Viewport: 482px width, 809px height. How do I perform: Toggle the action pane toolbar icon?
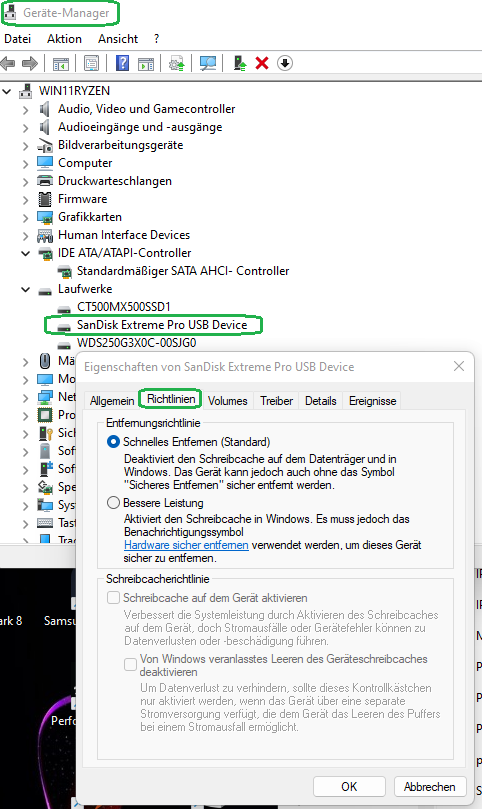(146, 63)
